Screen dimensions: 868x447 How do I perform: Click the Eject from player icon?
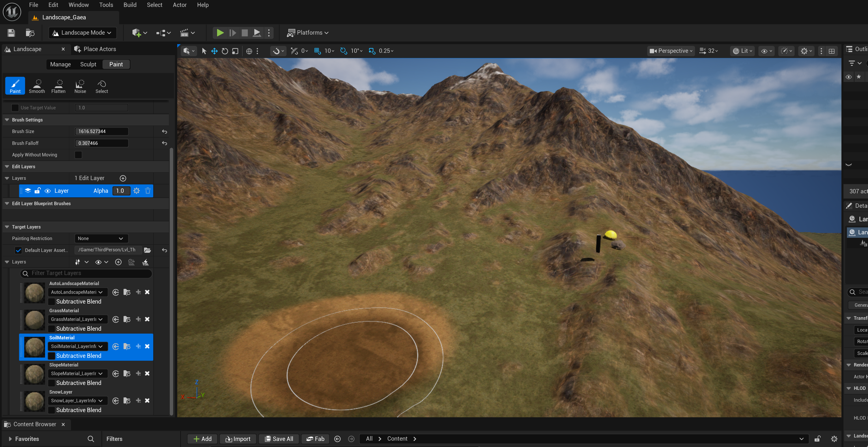(x=257, y=33)
